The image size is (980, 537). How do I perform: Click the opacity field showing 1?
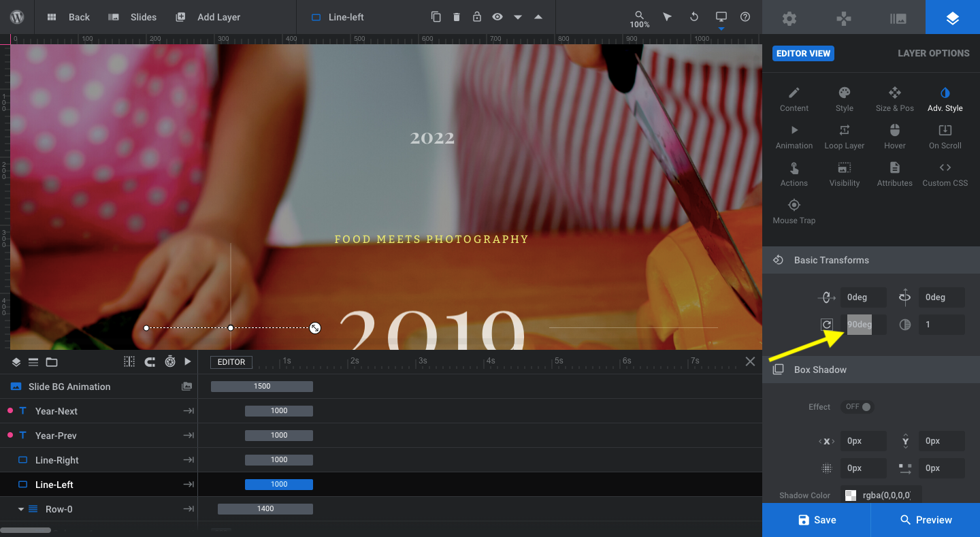pyautogui.click(x=942, y=325)
